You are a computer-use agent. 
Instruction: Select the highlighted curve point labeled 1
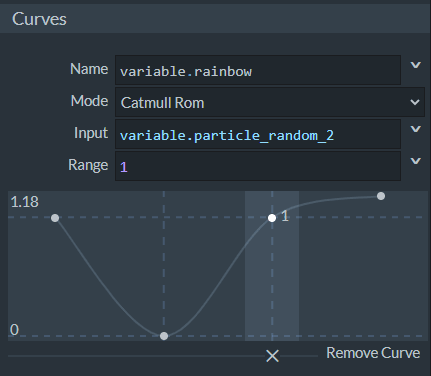(x=272, y=218)
